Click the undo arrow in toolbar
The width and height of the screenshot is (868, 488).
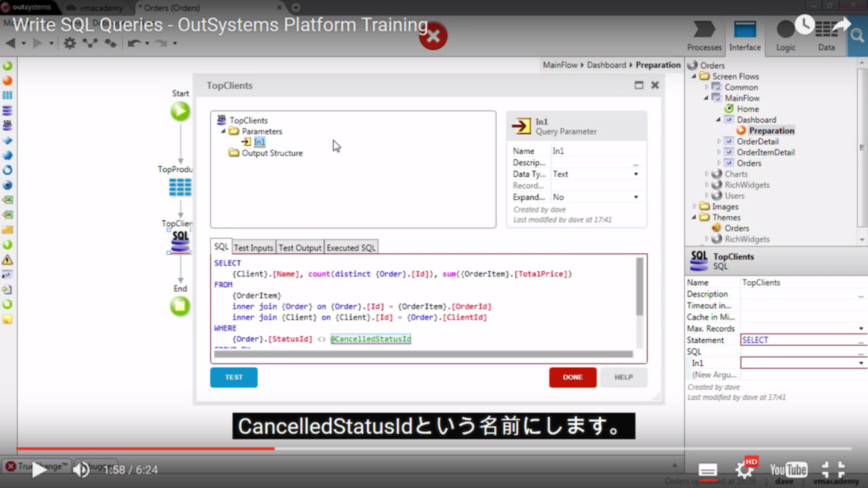(x=134, y=43)
